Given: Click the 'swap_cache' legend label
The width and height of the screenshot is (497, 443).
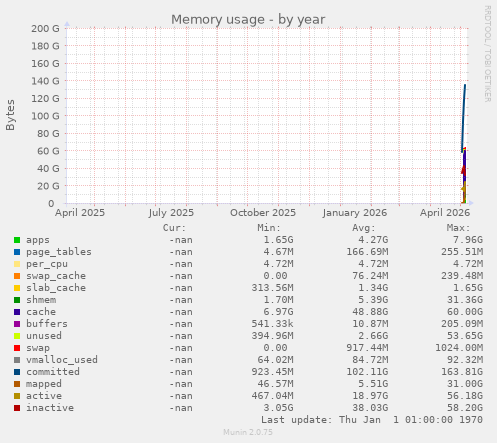Looking at the screenshot, I should 56,276.
